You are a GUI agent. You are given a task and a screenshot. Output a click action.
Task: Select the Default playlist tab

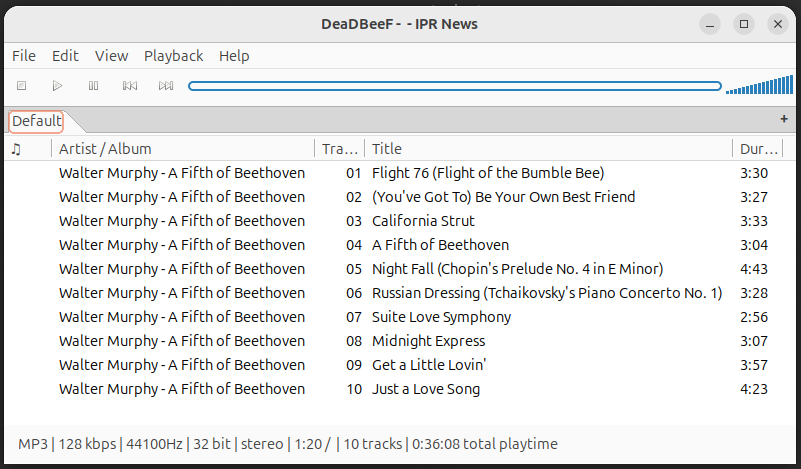click(x=36, y=121)
